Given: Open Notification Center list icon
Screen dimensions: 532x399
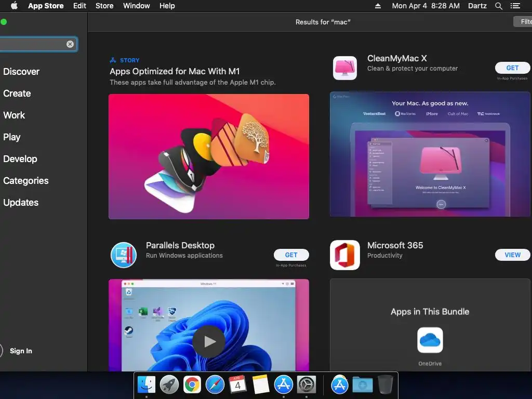Looking at the screenshot, I should 515,6.
